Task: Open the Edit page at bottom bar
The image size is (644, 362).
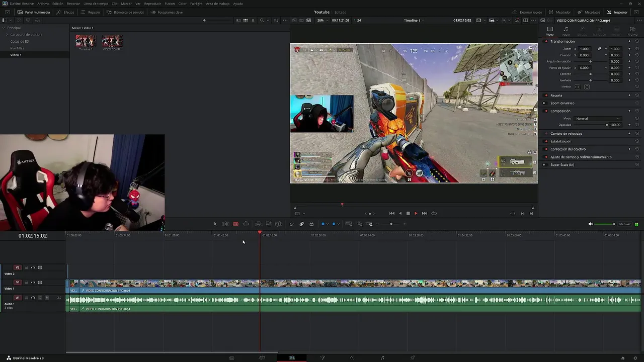Action: [292, 358]
